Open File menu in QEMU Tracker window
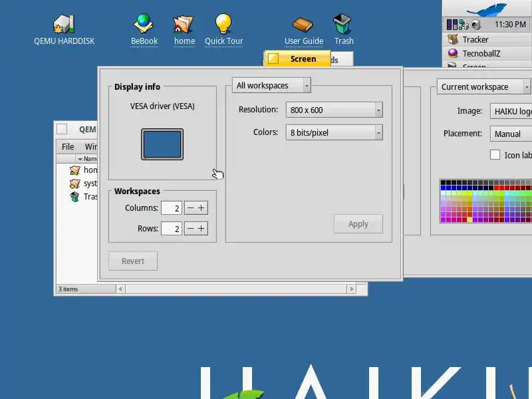 tap(68, 146)
